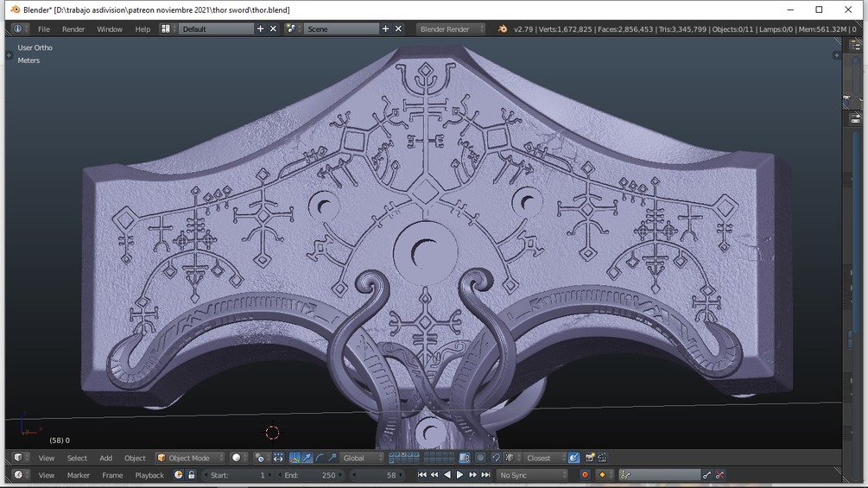This screenshot has height=488, width=868.
Task: Click the End frame 250 field
Action: [x=311, y=475]
